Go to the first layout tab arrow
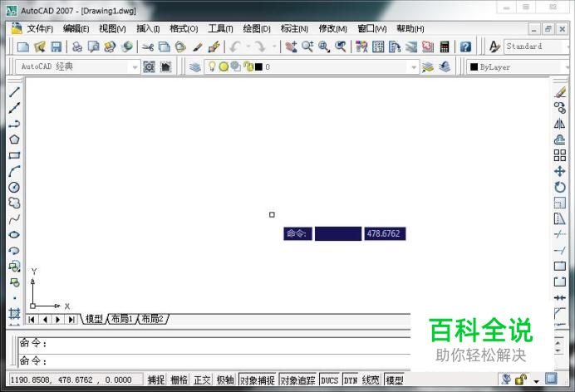The width and height of the screenshot is (575, 392). point(32,320)
